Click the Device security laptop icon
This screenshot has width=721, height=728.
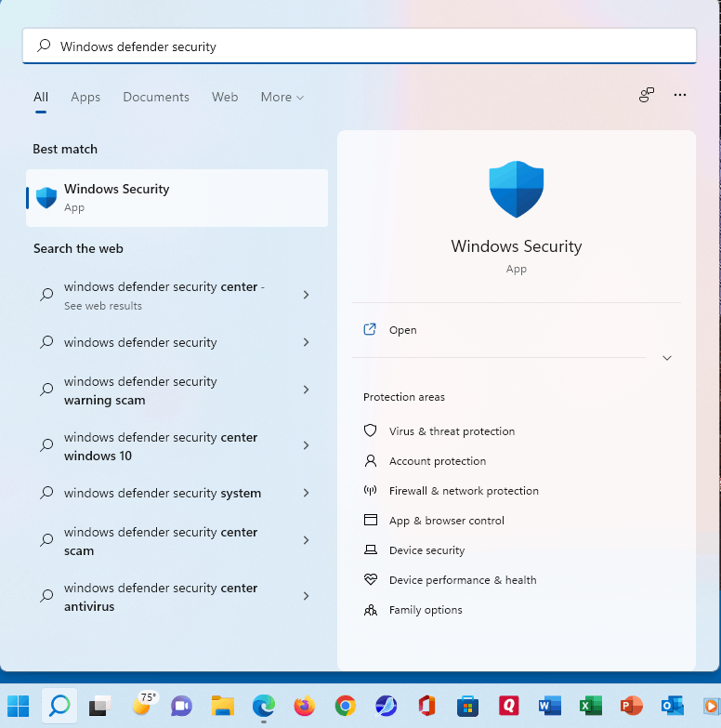[x=370, y=549]
